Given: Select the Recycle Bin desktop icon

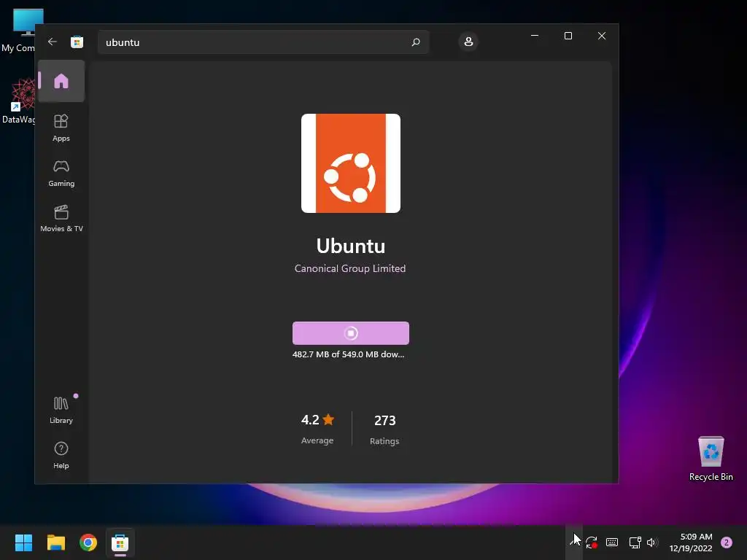Looking at the screenshot, I should [x=711, y=458].
